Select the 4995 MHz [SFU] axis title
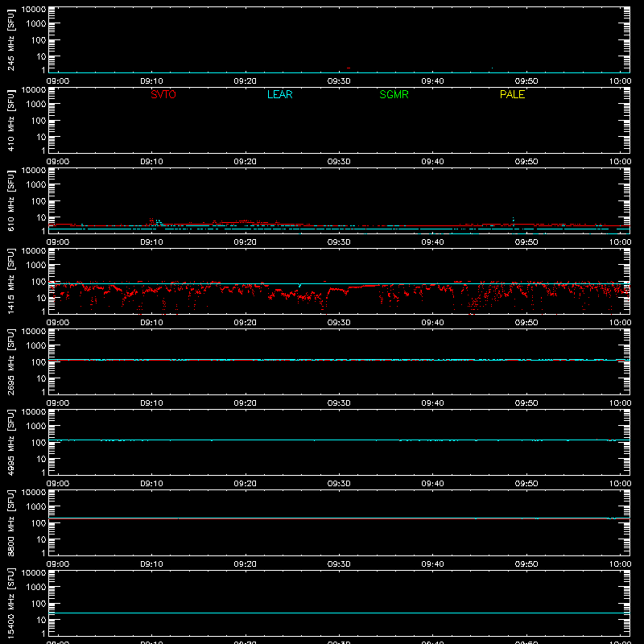 (x=10, y=442)
